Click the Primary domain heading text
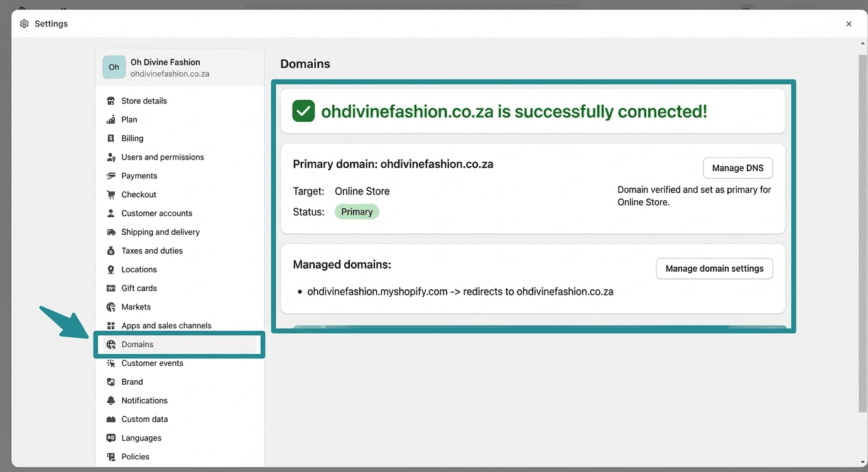The width and height of the screenshot is (868, 472). click(393, 164)
